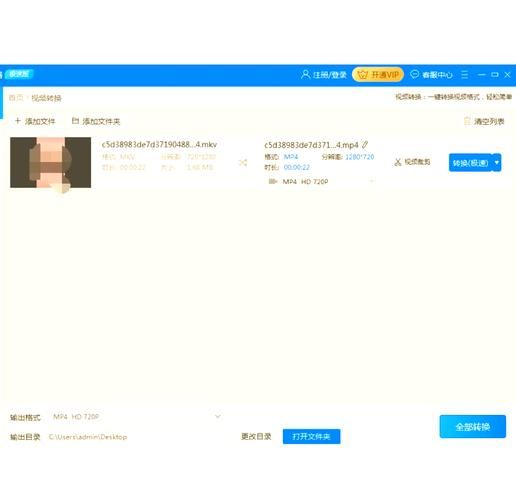Open 视频裁剪 scissors tool
Viewport: 516px width, 500px height.
(412, 162)
